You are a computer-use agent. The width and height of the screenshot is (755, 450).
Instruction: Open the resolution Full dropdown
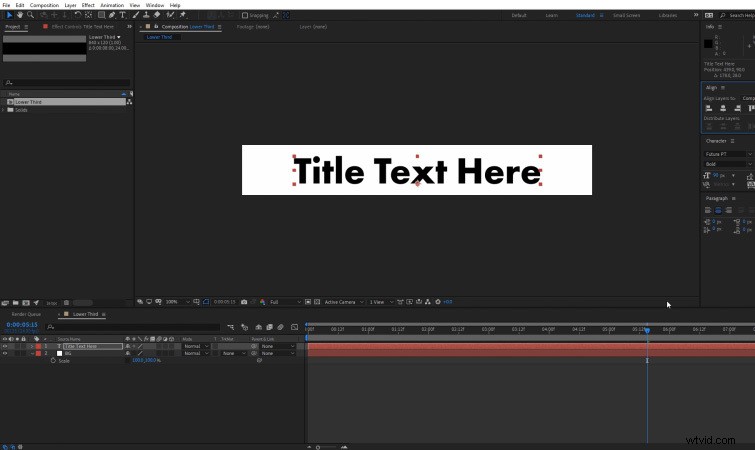coord(285,302)
